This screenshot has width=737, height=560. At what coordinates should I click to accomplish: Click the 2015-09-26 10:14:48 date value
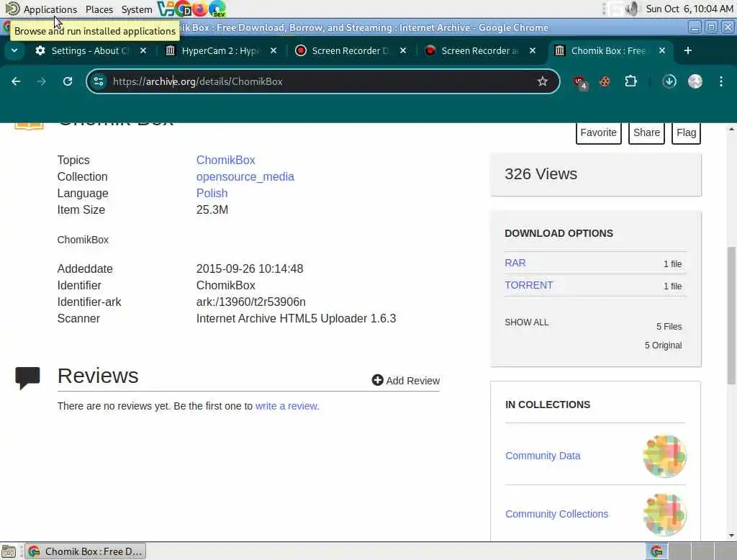tap(250, 268)
